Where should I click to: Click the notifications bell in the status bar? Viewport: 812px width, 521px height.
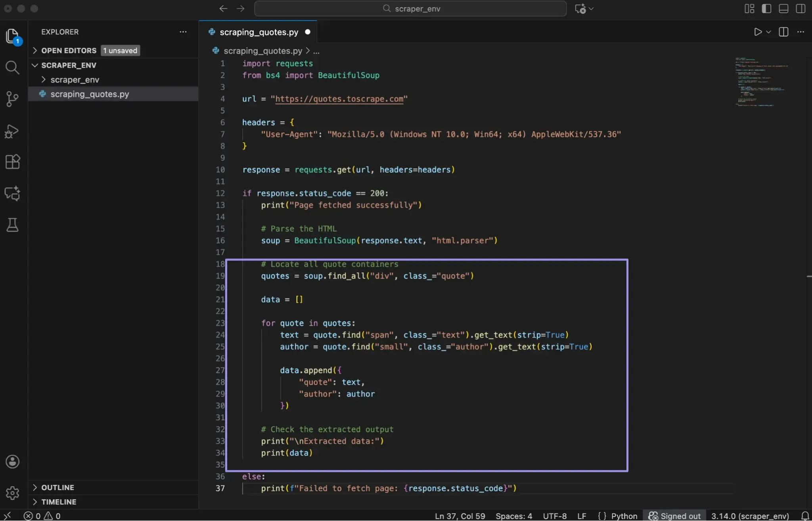(801, 515)
